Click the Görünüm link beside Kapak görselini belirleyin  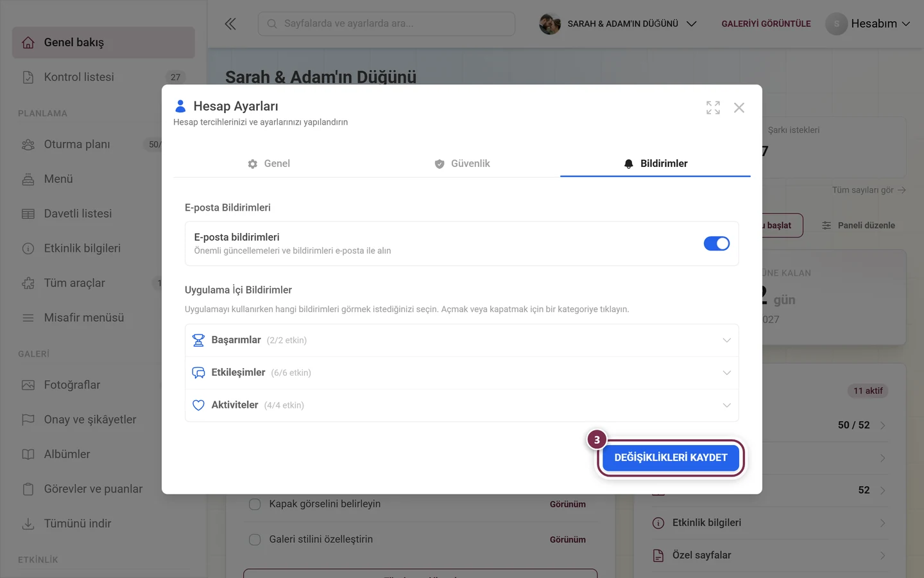568,504
